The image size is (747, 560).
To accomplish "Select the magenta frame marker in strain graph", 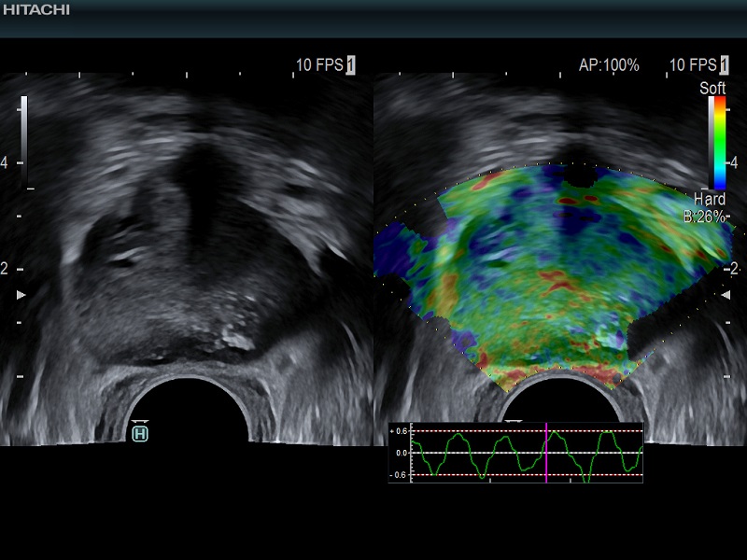I will (546, 453).
